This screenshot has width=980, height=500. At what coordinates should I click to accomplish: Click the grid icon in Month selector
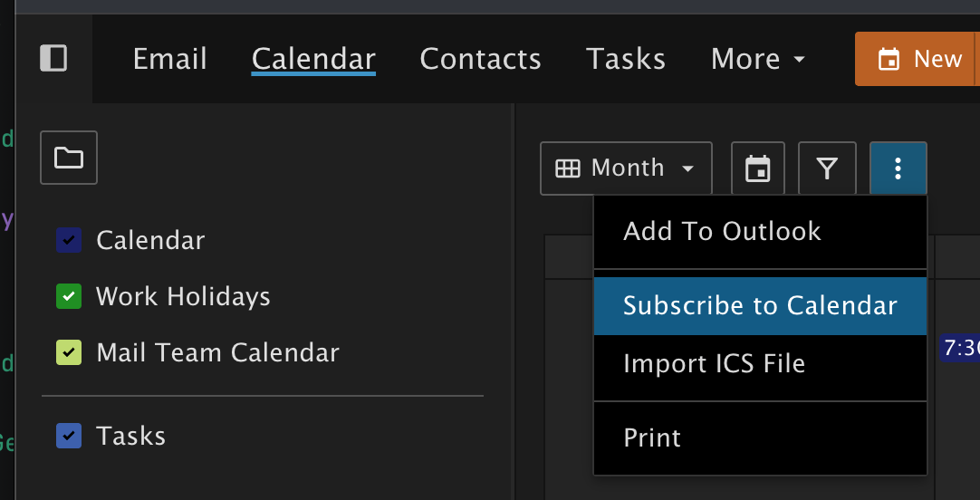(x=568, y=168)
